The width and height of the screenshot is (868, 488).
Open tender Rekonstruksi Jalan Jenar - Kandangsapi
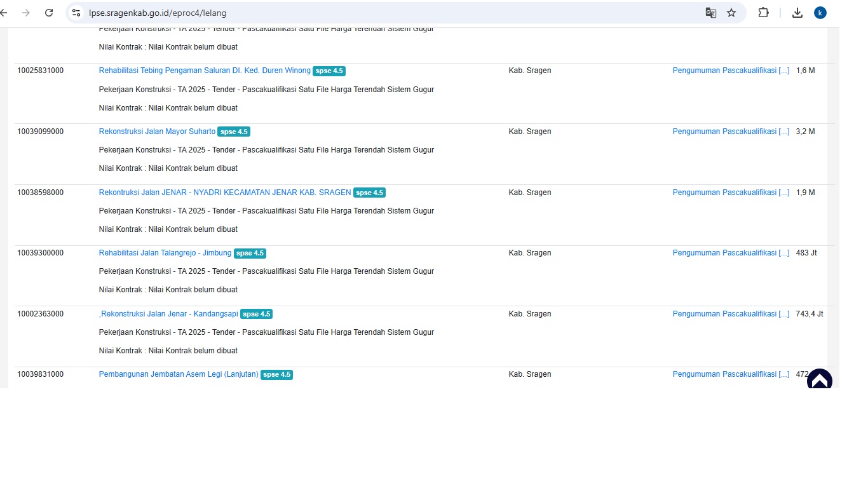168,314
